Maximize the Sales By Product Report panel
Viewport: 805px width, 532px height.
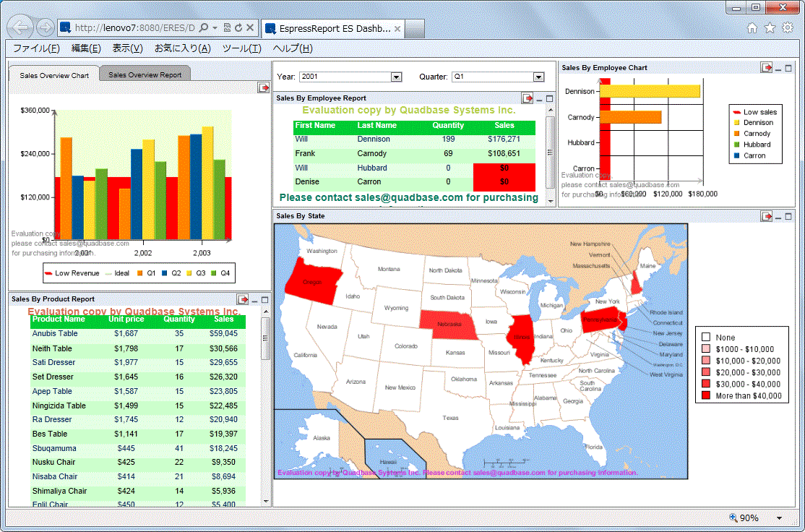pyautogui.click(x=265, y=300)
